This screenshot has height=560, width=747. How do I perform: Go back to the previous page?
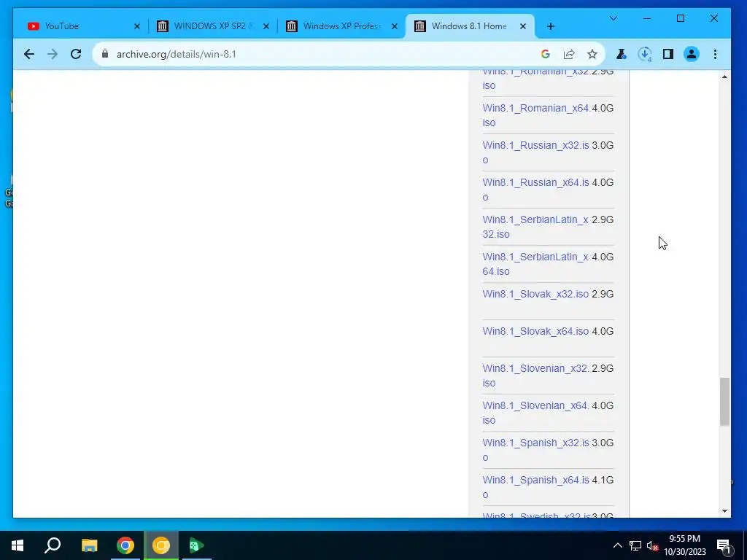click(x=29, y=54)
